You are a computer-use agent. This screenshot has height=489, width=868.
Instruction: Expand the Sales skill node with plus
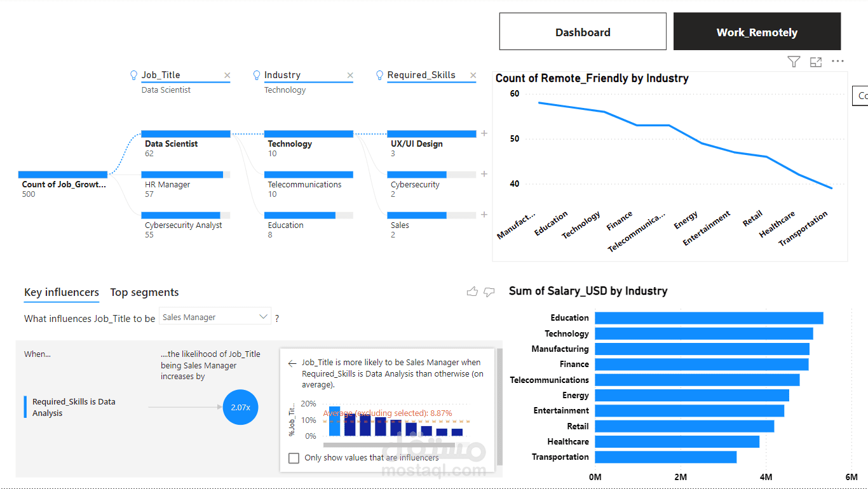[x=484, y=215]
